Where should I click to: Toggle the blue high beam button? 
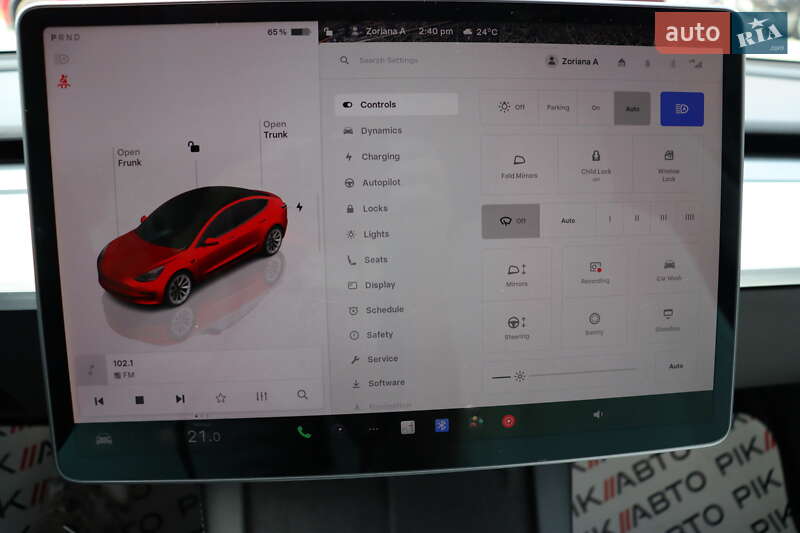click(682, 109)
